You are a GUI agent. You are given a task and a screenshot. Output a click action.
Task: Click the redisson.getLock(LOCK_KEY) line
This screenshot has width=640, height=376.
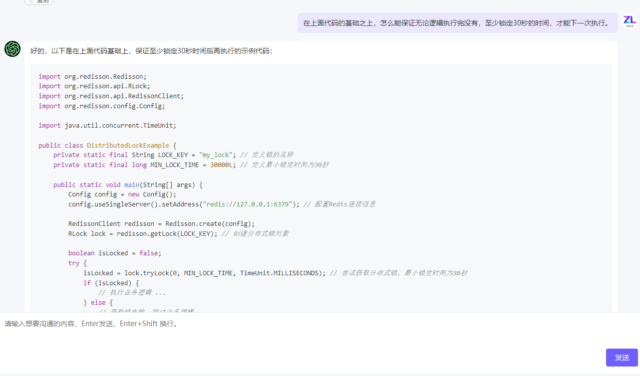pos(178,234)
